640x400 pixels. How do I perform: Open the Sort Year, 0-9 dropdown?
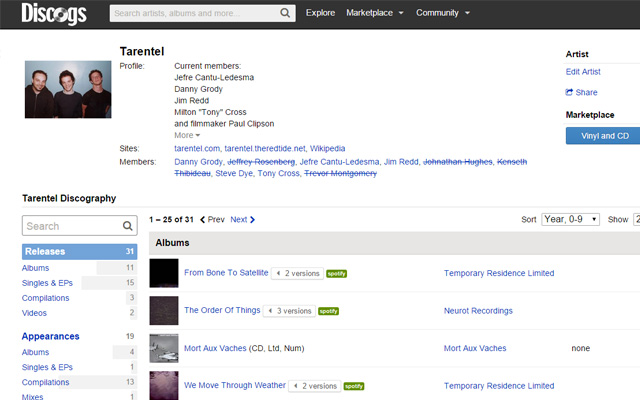[570, 219]
